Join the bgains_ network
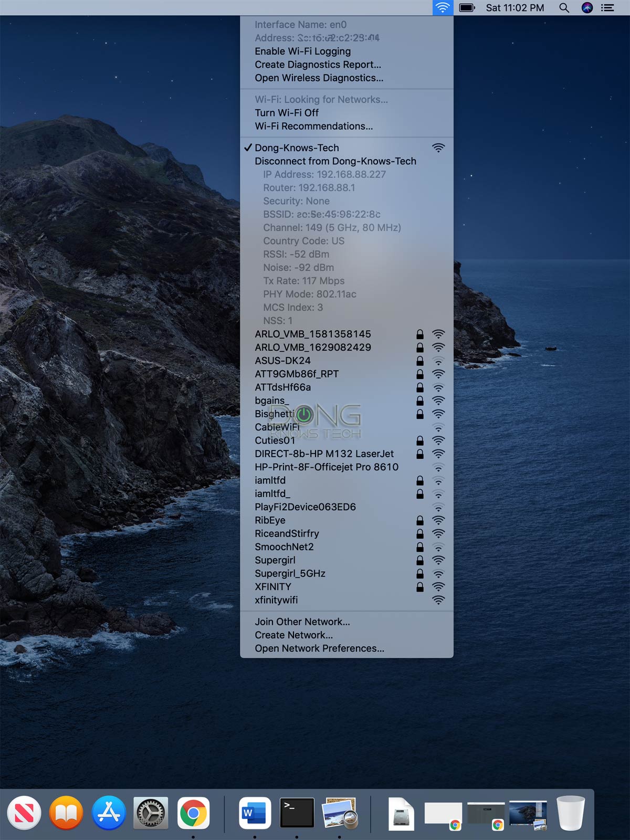The image size is (630, 840). [346, 401]
